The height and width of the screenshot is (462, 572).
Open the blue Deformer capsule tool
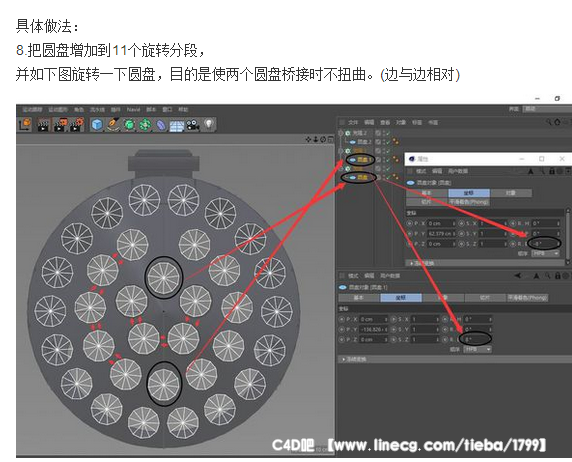(161, 125)
